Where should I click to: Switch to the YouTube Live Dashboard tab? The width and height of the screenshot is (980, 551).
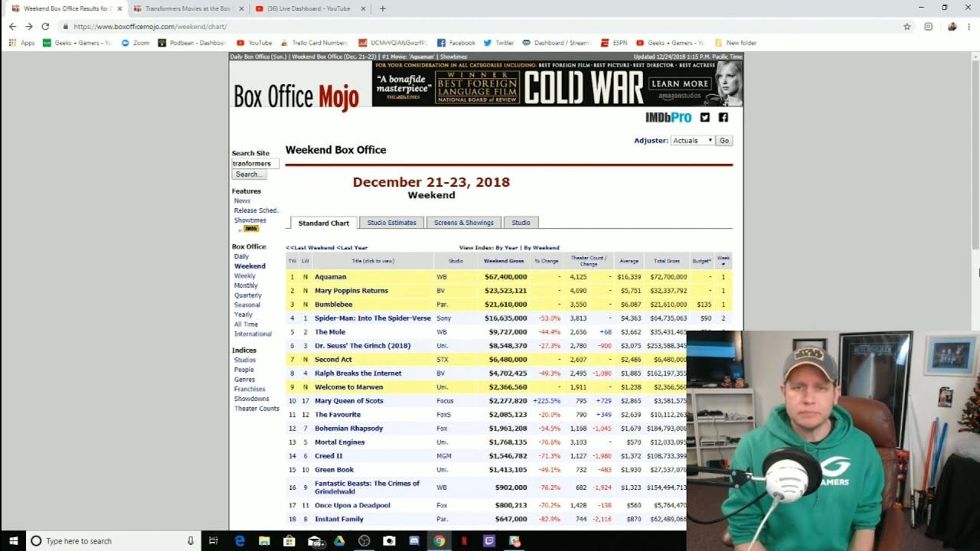[309, 8]
